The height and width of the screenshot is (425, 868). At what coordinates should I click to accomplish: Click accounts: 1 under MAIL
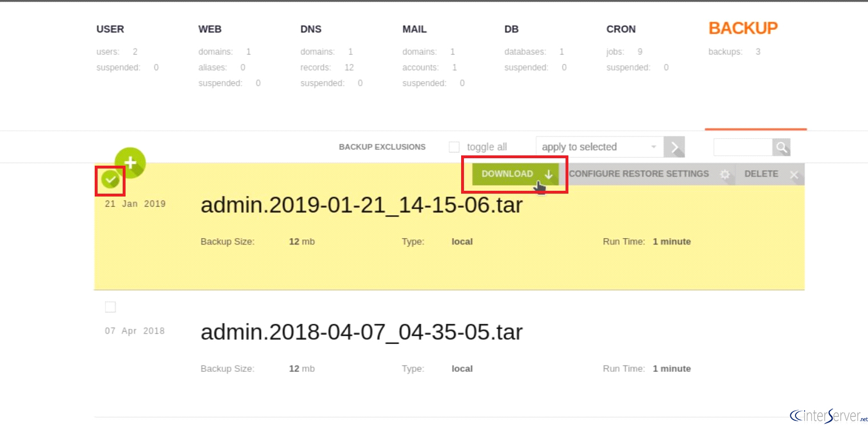tap(430, 67)
